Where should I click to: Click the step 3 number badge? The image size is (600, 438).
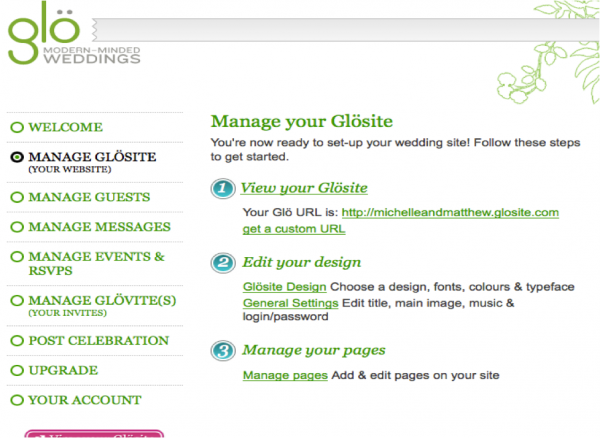point(223,350)
